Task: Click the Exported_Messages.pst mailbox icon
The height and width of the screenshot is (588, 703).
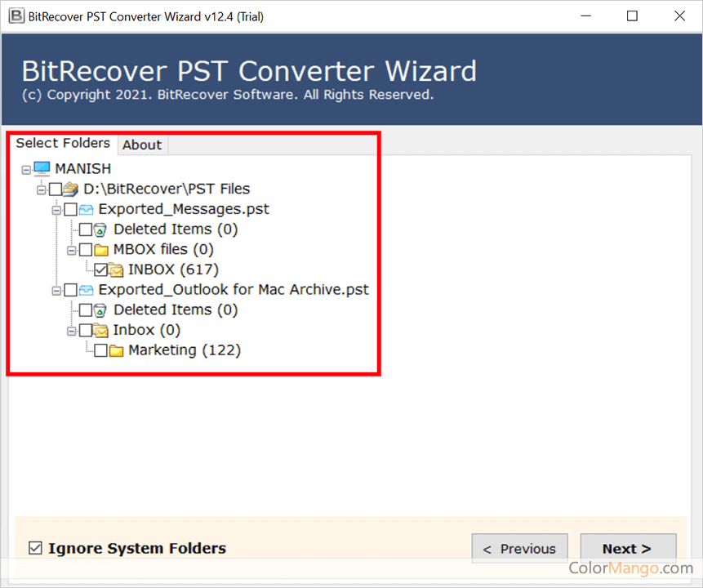Action: pos(86,209)
